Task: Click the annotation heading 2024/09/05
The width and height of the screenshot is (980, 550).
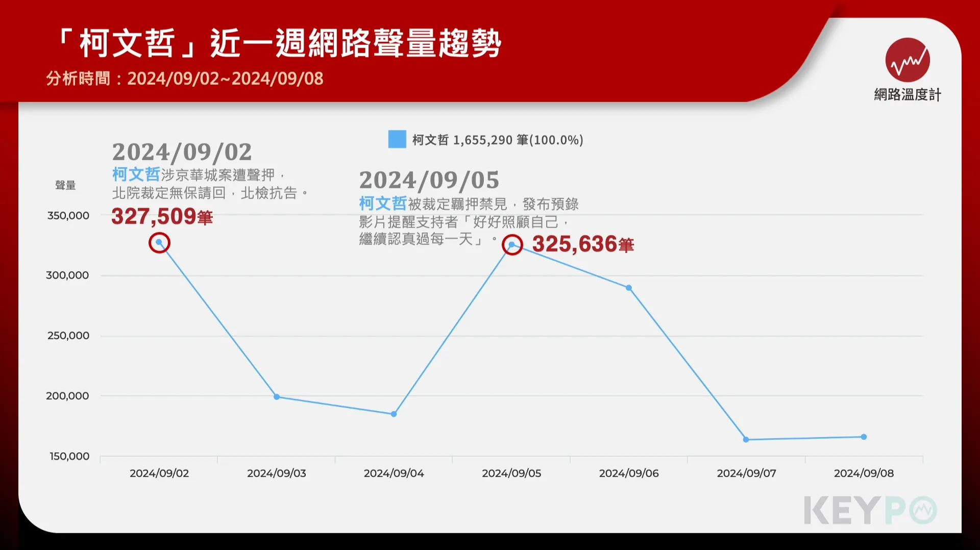Action: coord(429,180)
